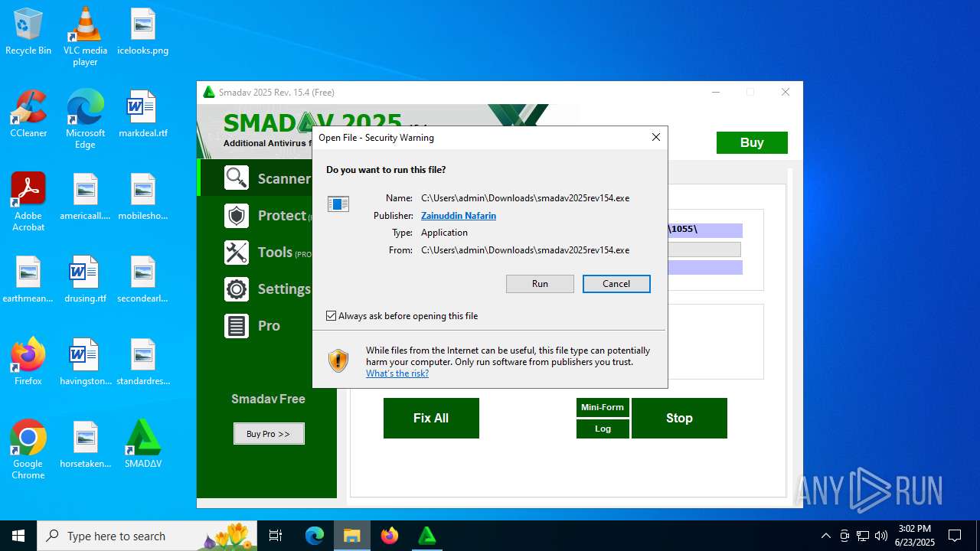The width and height of the screenshot is (980, 551).
Task: Select the mobilesho image file on desktop
Action: tap(142, 197)
